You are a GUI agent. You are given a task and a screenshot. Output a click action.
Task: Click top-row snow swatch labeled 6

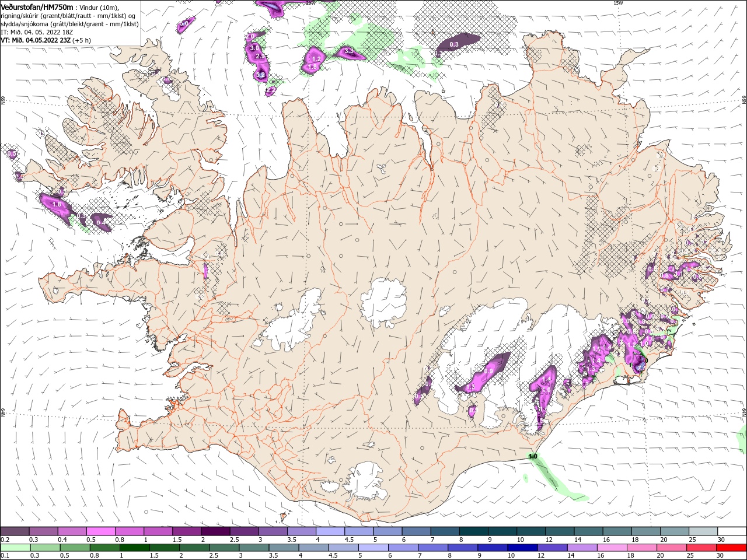pyautogui.click(x=416, y=531)
